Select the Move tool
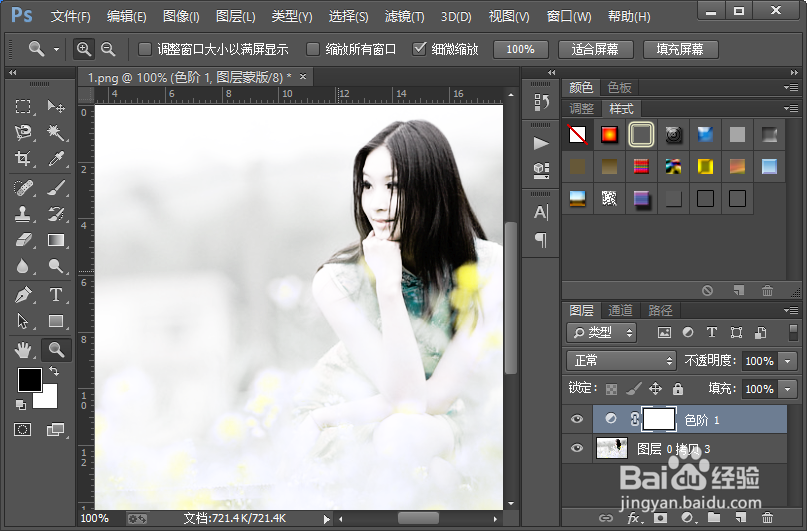Image resolution: width=807 pixels, height=531 pixels. coord(56,107)
